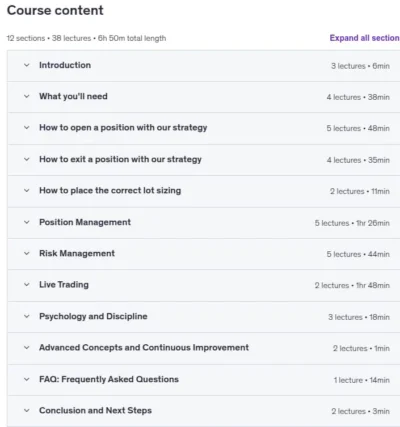Image resolution: width=400 pixels, height=427 pixels.
Task: Expand the lot sizing section chevron
Action: [x=27, y=191]
